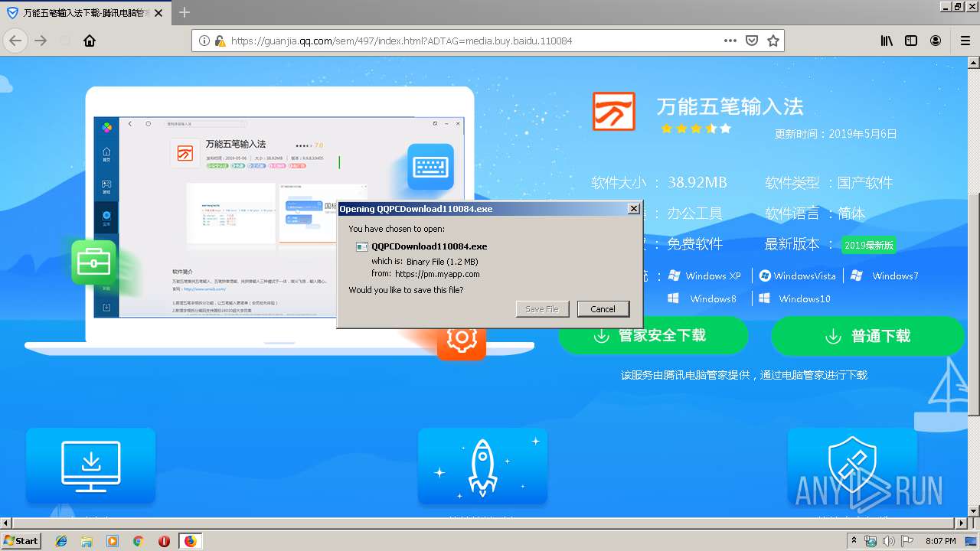Open the Action Center flag tray icon
980x551 pixels.
tap(907, 541)
